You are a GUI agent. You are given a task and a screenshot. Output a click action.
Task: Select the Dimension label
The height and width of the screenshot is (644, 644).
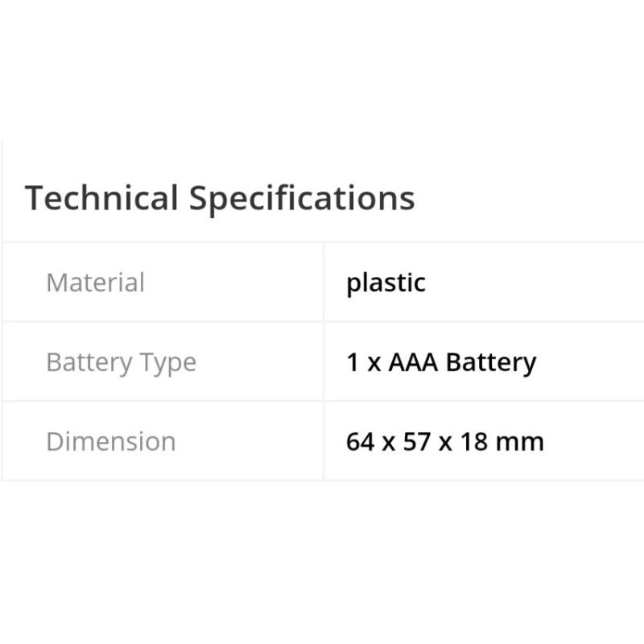[x=110, y=441]
